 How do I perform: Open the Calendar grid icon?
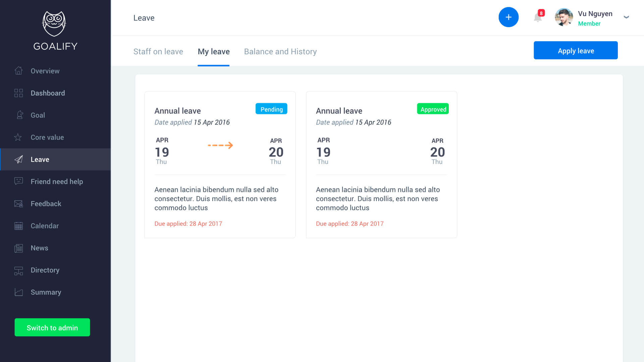[18, 226]
